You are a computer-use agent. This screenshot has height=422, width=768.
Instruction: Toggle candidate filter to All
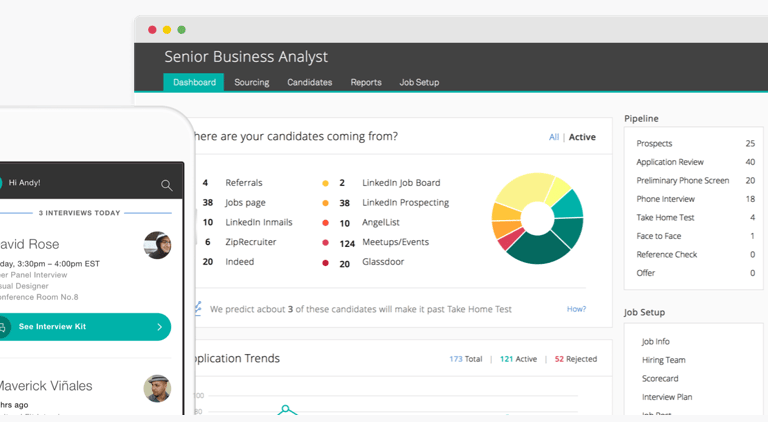click(554, 137)
